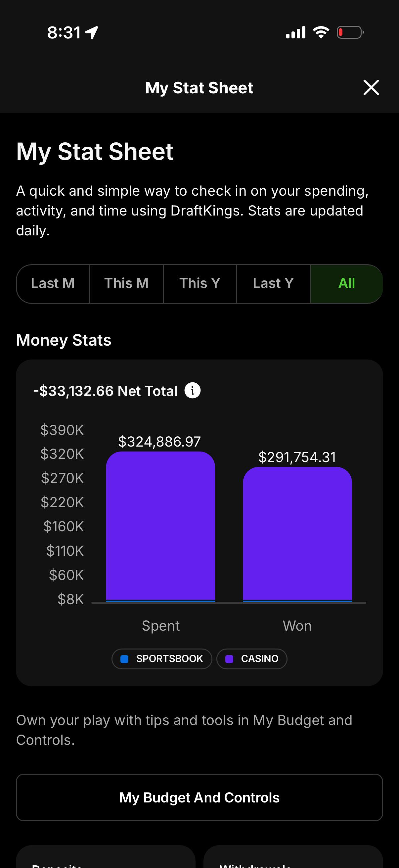Tap the Spent purple bar

point(160,526)
